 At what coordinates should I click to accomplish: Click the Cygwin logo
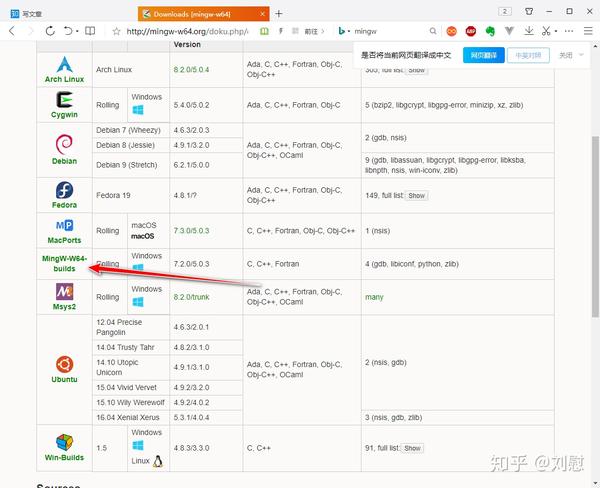pyautogui.click(x=64, y=100)
